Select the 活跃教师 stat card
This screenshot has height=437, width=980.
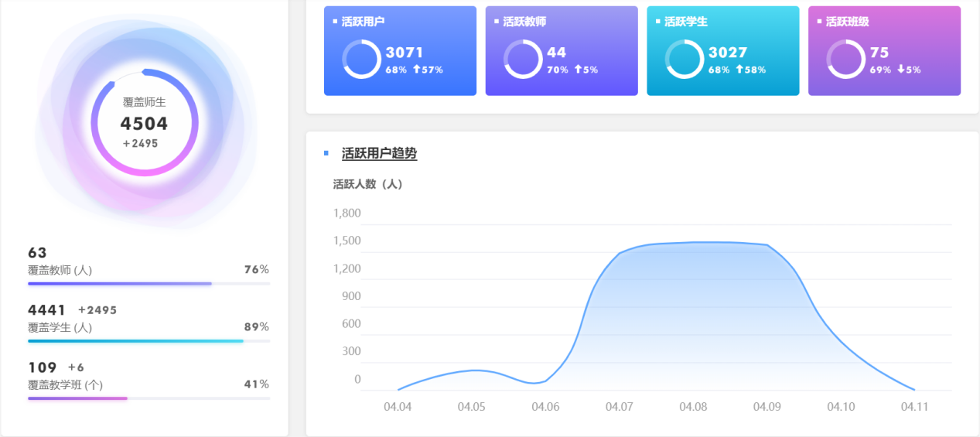[562, 51]
